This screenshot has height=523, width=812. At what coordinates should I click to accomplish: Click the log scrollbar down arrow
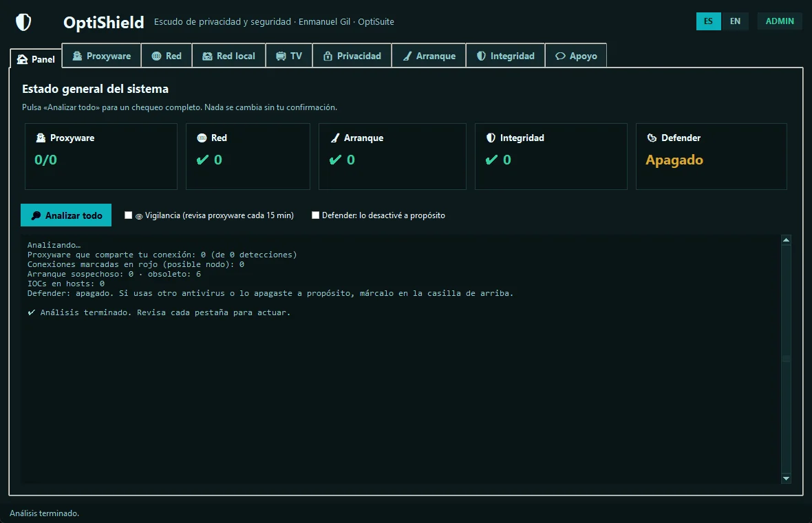786,478
